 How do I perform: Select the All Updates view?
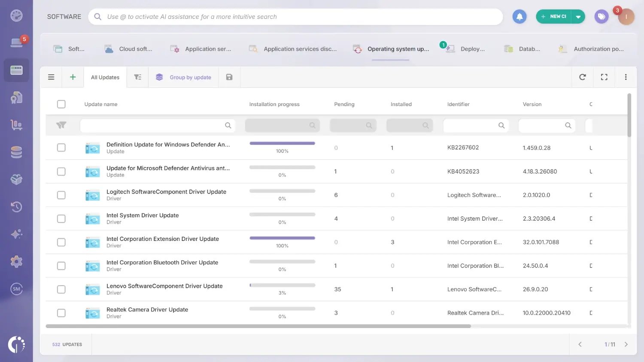point(105,77)
